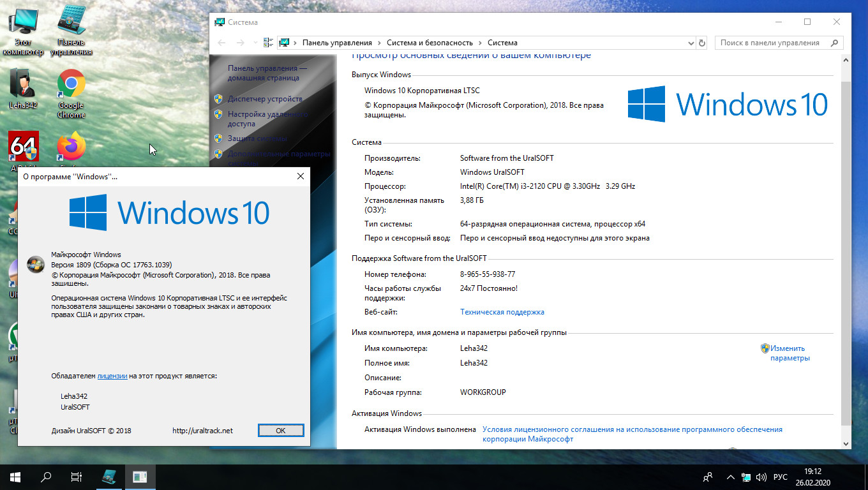Click phone number 8-965-55-938-77
Viewport: 868px width, 490px height.
tap(488, 274)
